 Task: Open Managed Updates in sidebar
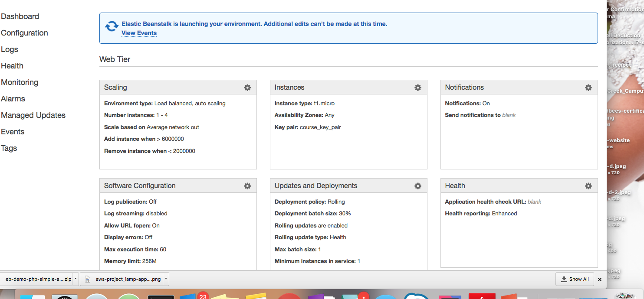click(x=33, y=115)
